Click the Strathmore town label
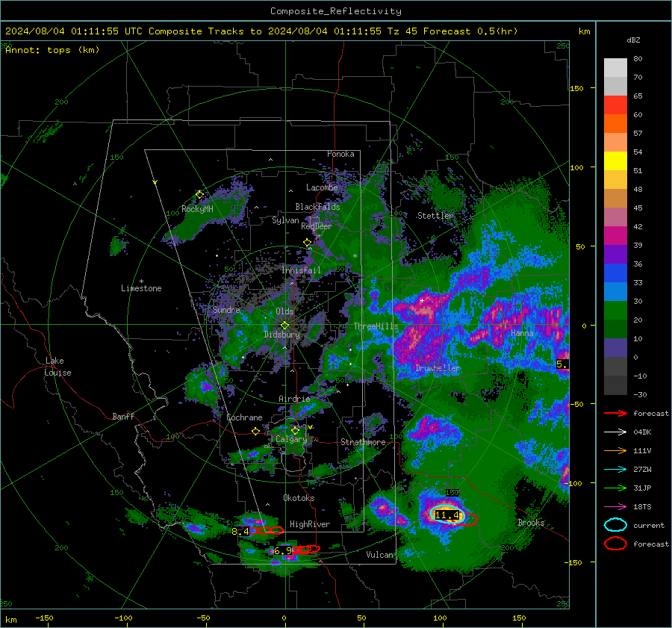 (363, 442)
